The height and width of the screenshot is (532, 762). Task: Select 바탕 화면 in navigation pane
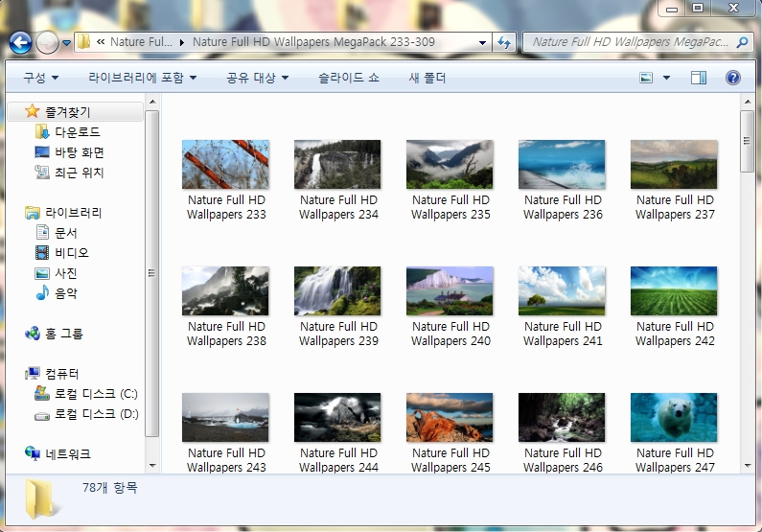click(79, 152)
